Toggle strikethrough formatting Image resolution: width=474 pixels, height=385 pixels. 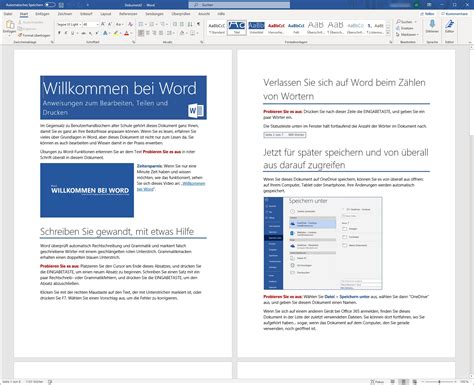(x=83, y=33)
